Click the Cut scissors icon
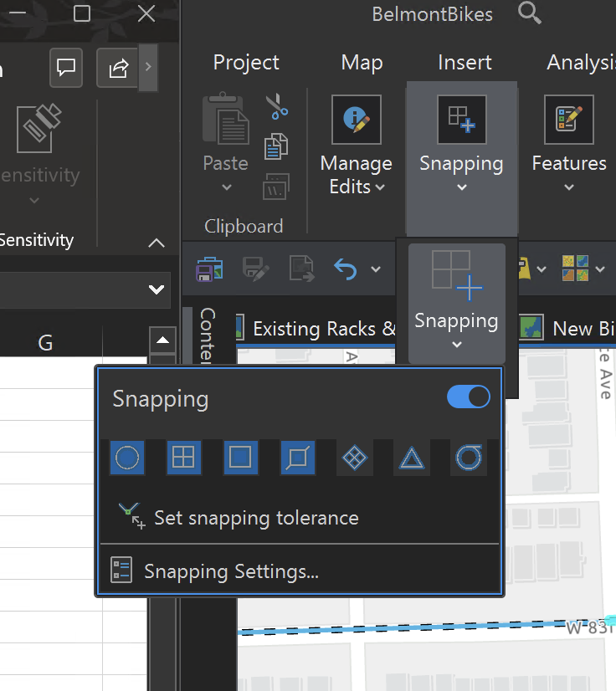 coord(277,107)
